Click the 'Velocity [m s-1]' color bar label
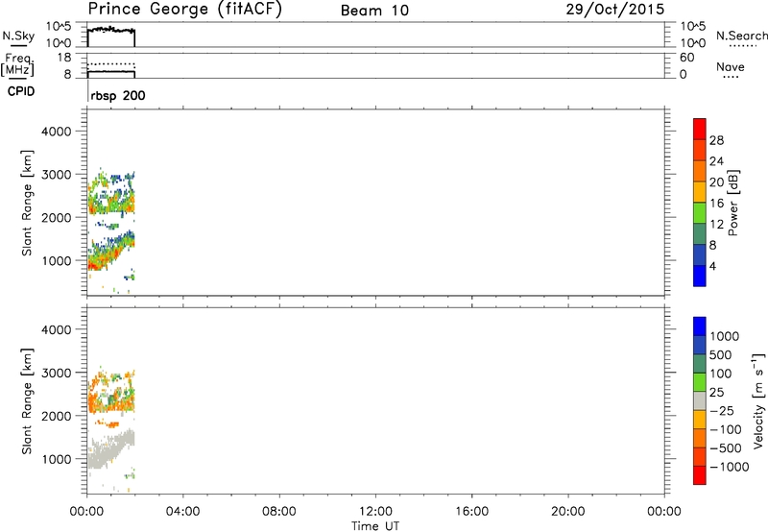 point(758,400)
